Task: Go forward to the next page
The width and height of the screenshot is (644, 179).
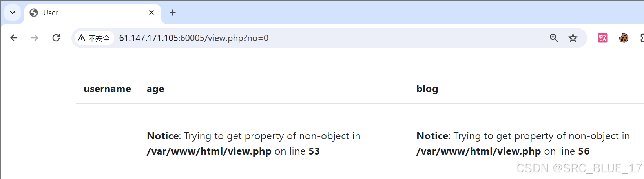Action: point(35,38)
